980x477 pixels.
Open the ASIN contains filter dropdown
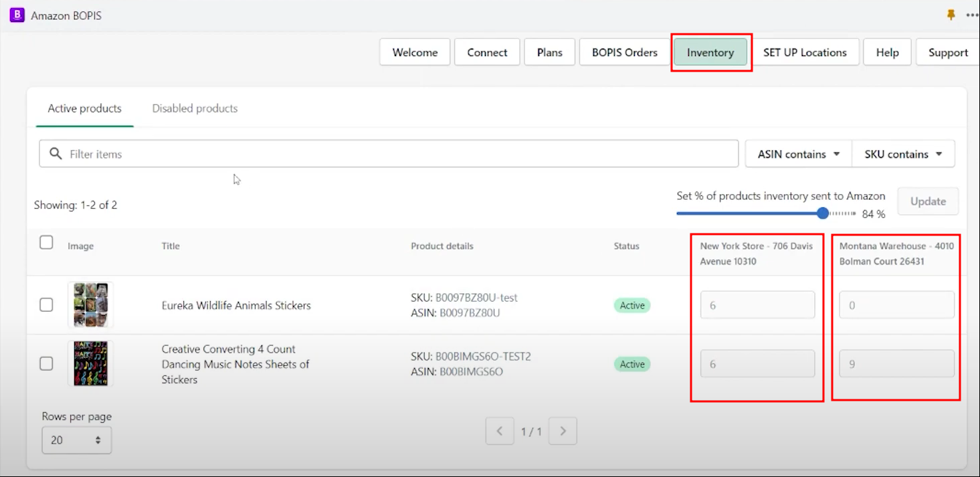click(799, 154)
